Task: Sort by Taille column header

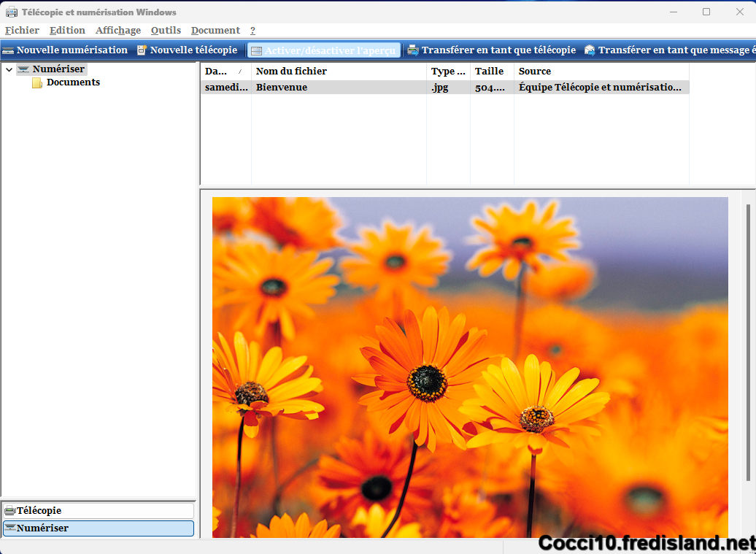Action: (492, 72)
